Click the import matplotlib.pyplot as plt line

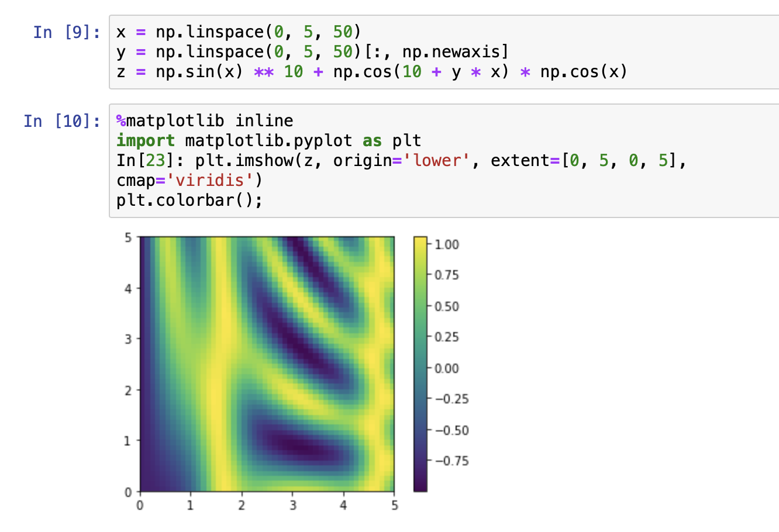click(268, 140)
